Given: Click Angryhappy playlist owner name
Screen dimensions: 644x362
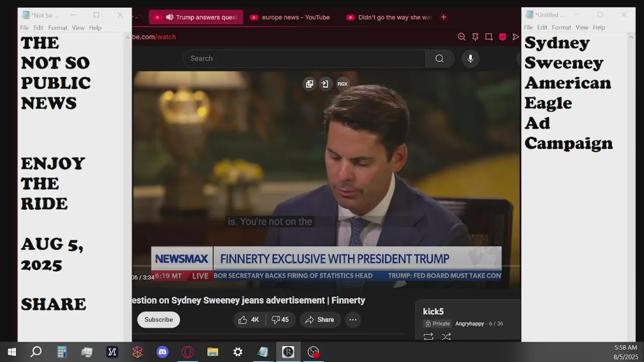Looking at the screenshot, I should click(x=469, y=324).
